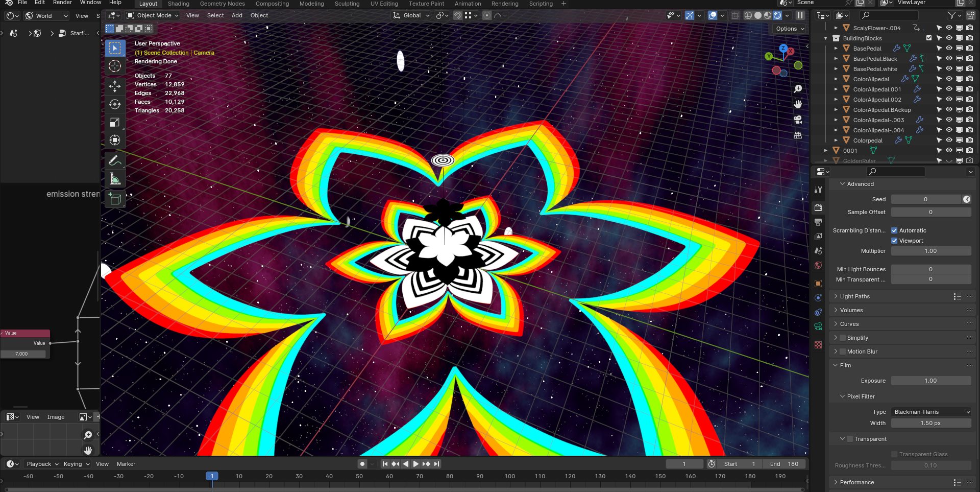Open the Add menu in viewport header
This screenshot has width=980, height=492.
point(237,15)
